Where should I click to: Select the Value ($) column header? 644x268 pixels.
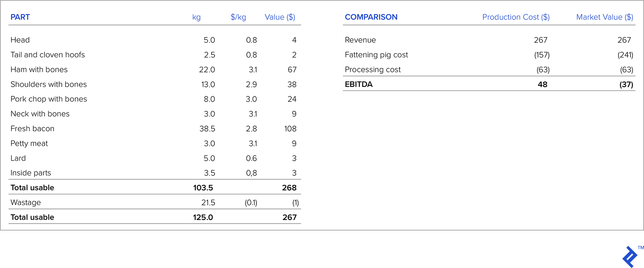click(x=280, y=17)
